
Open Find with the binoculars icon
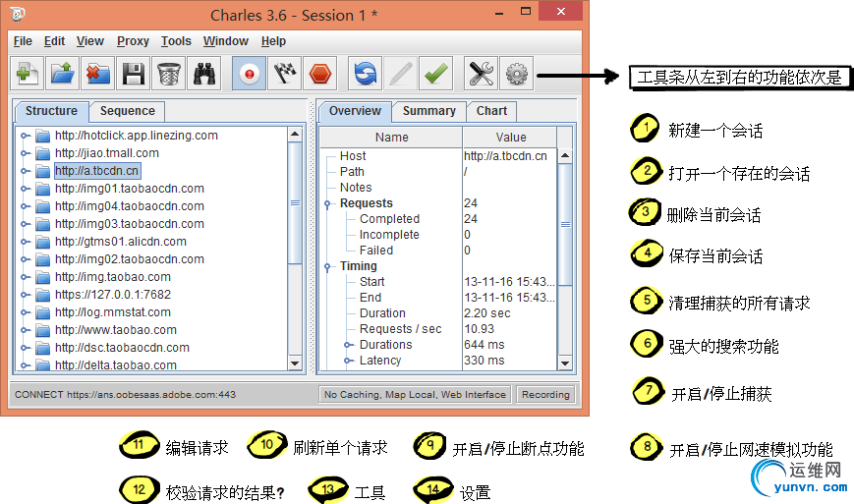[x=204, y=73]
